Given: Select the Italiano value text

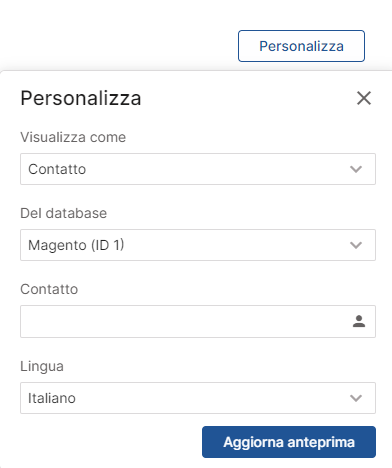Looking at the screenshot, I should 52,398.
